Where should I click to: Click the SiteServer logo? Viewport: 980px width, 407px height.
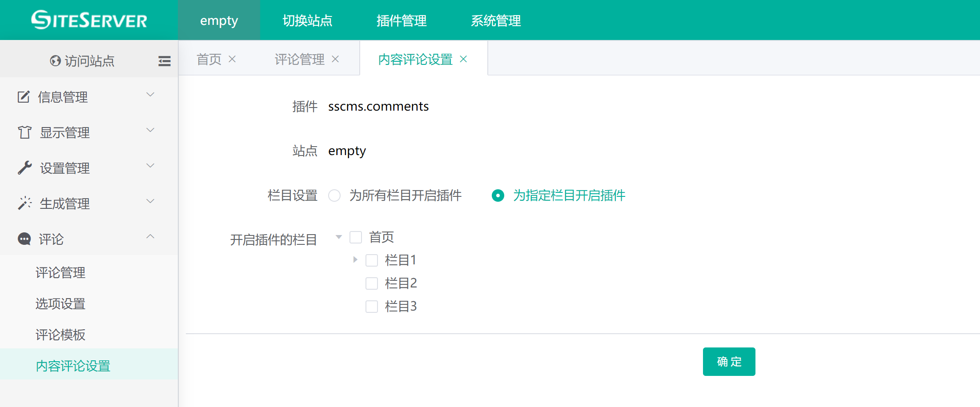(89, 20)
